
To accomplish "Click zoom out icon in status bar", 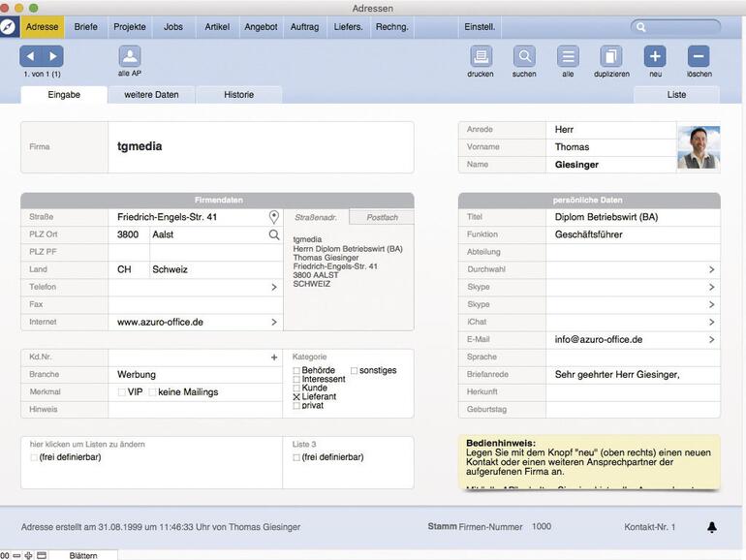I will tap(16, 555).
